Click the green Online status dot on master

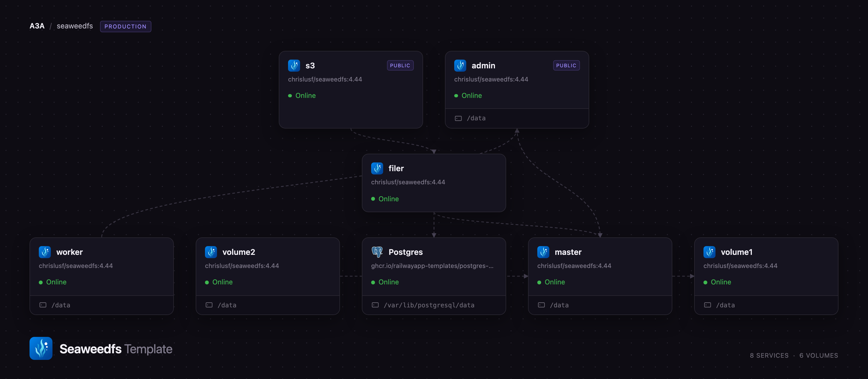[x=539, y=282]
